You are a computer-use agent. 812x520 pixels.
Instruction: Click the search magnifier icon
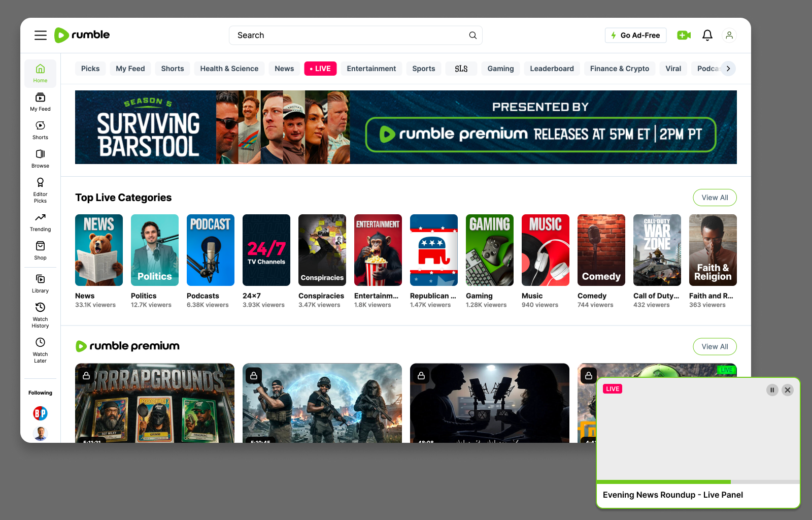pyautogui.click(x=472, y=35)
